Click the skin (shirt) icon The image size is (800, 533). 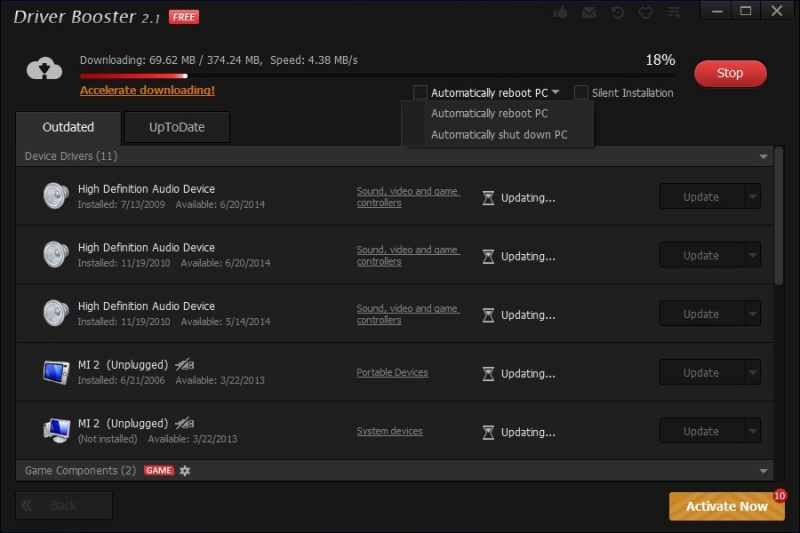(645, 12)
